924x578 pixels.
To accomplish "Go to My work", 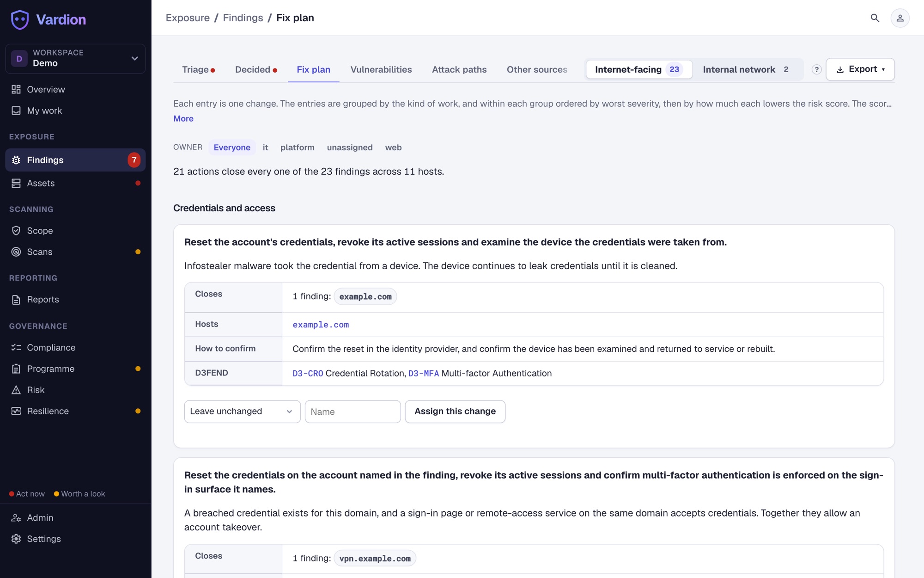I will [75, 111].
